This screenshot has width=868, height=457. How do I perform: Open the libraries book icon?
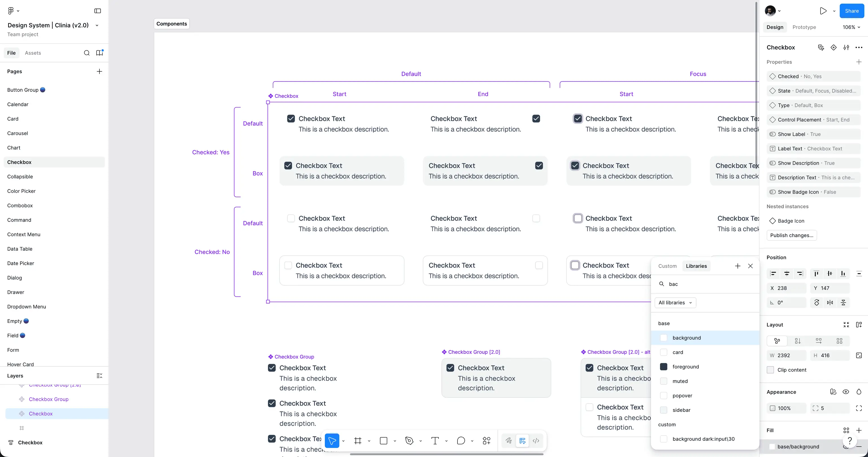(x=99, y=53)
